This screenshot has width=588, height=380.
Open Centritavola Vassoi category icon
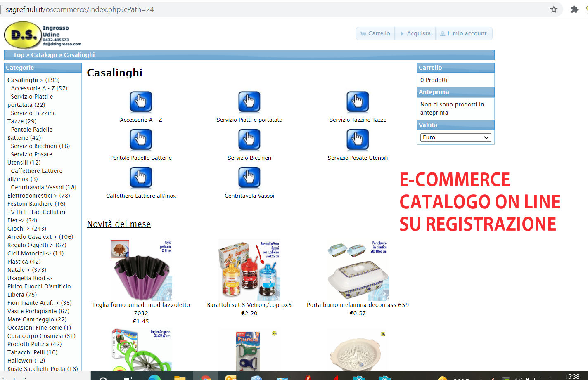[249, 178]
